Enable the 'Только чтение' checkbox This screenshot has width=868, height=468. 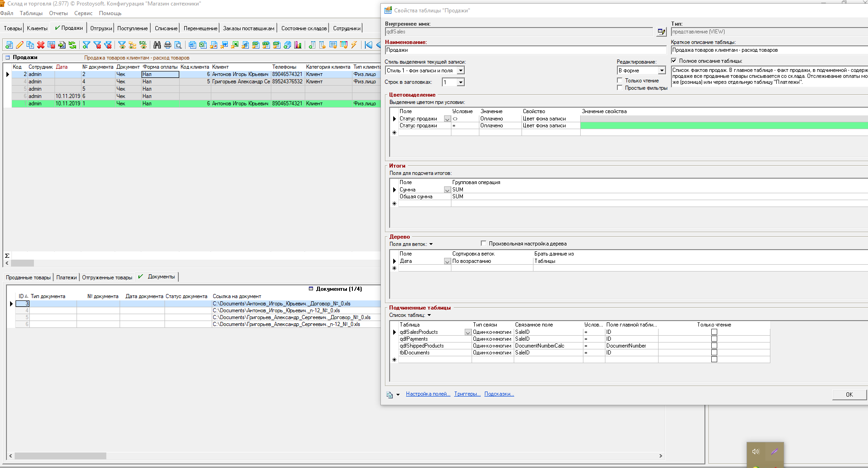(x=620, y=81)
